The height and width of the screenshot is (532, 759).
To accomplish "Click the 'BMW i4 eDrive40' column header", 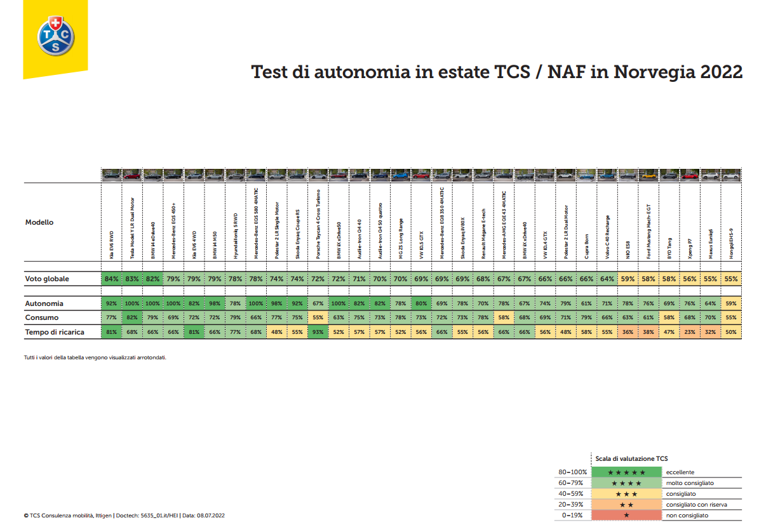I will tap(153, 241).
